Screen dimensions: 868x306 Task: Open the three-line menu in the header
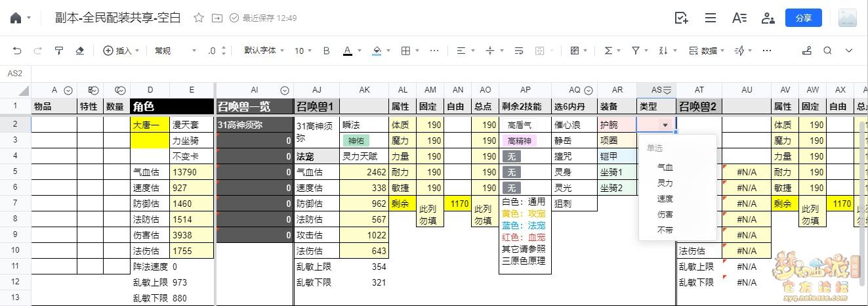(711, 18)
